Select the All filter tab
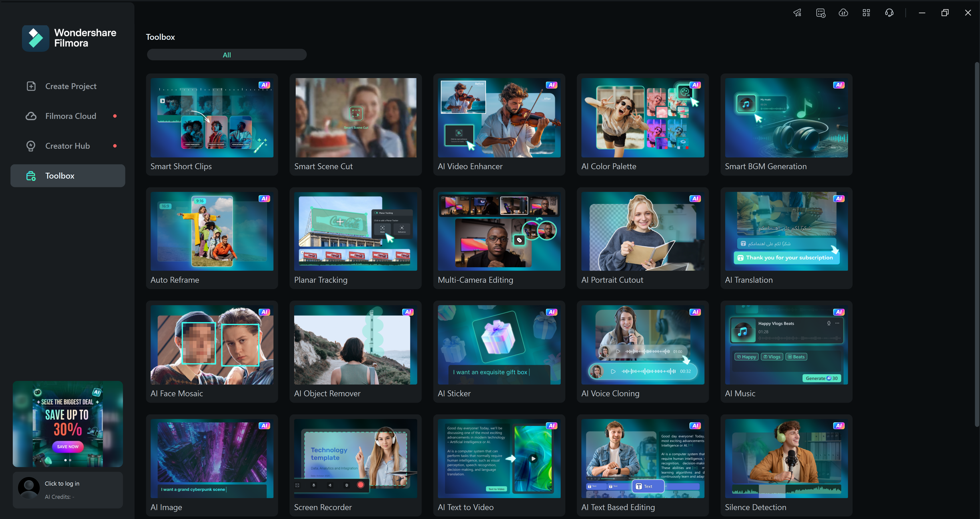Image resolution: width=980 pixels, height=519 pixels. coord(227,55)
